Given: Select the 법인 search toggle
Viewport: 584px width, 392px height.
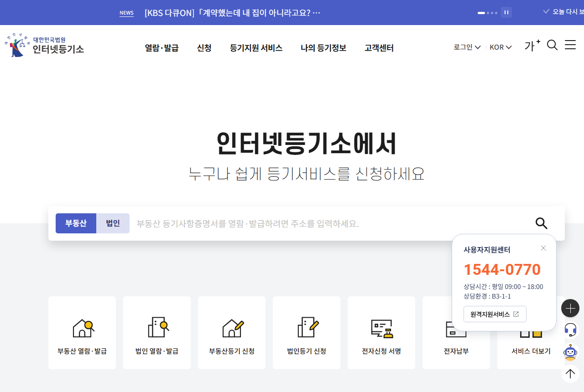Looking at the screenshot, I should click(113, 223).
